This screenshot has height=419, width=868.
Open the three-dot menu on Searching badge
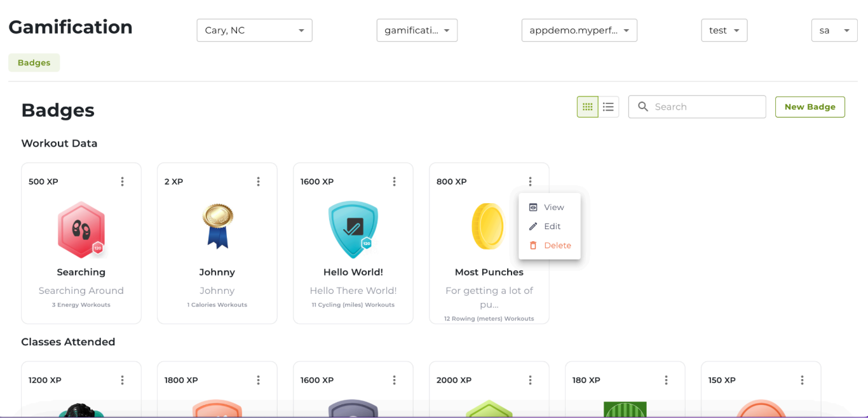click(x=122, y=182)
